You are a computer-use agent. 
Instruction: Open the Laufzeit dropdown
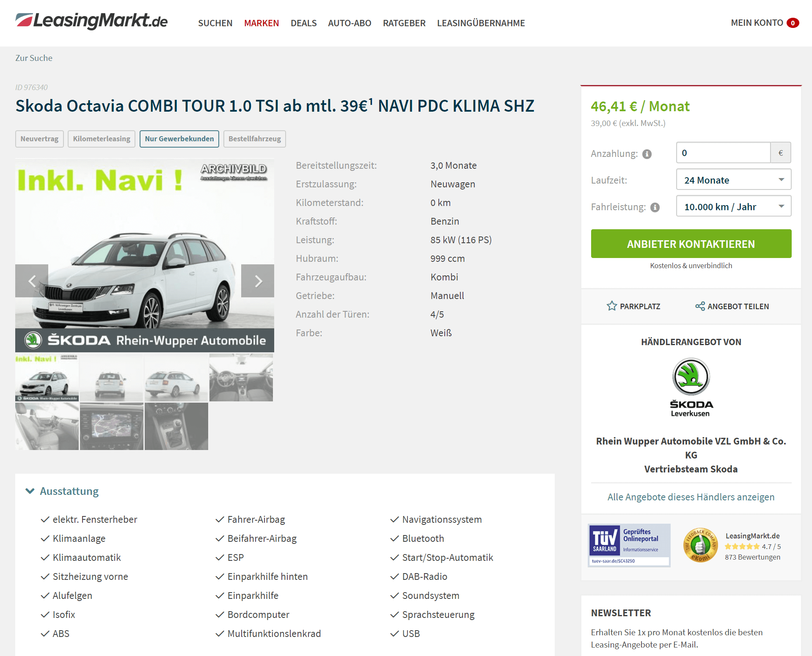tap(734, 180)
